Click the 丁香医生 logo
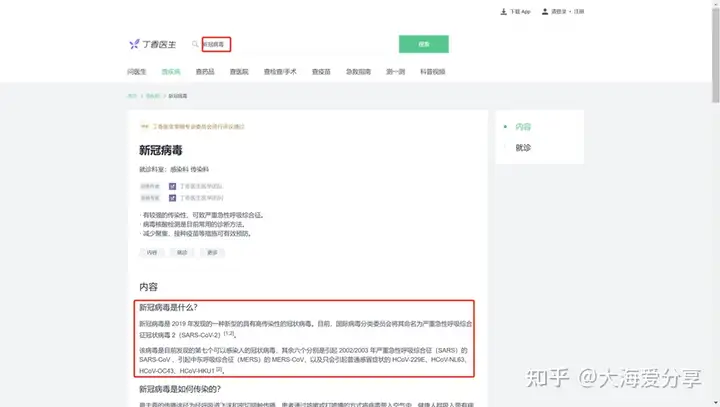Screen dimensions: 720x407 pos(152,44)
